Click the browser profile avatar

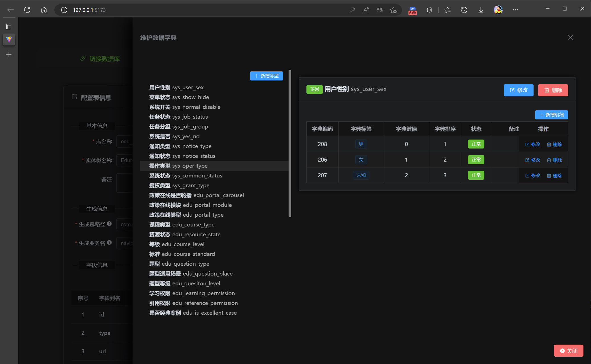pyautogui.click(x=498, y=10)
